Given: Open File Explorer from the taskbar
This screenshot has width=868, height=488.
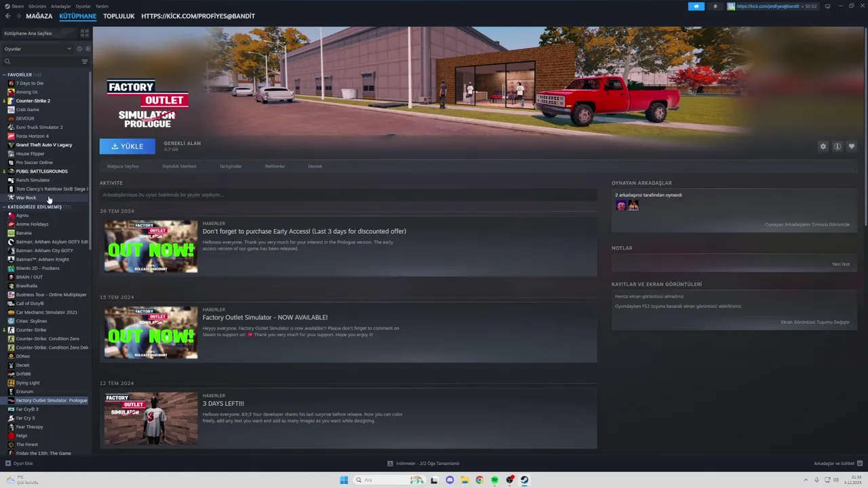Looking at the screenshot, I should coord(465,480).
